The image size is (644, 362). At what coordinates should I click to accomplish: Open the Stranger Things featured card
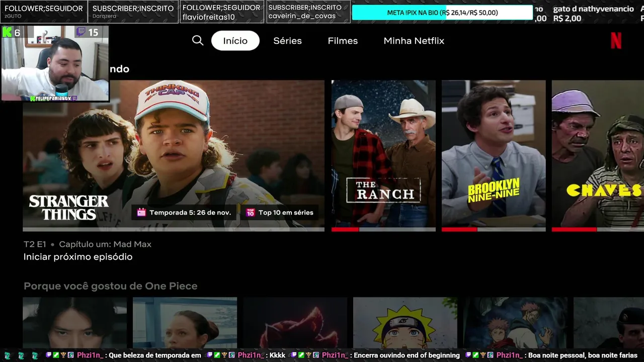174,155
